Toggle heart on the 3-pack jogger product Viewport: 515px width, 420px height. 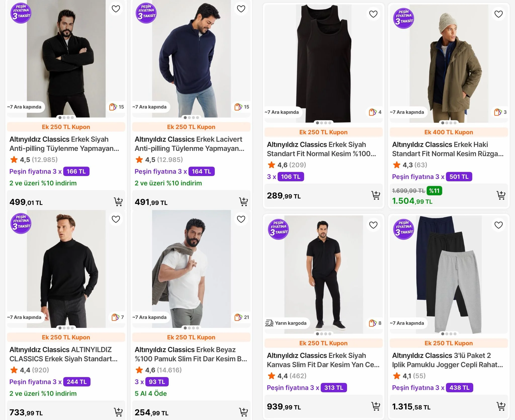498,225
